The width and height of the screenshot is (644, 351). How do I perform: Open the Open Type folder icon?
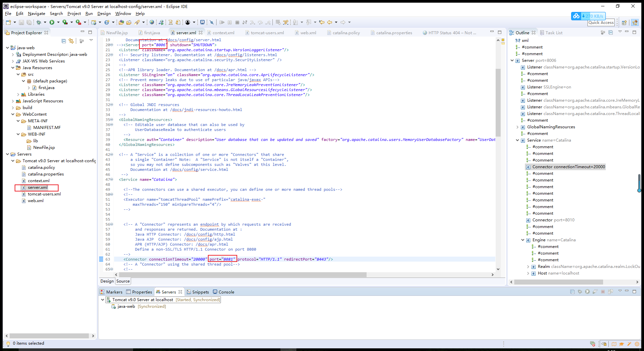(x=121, y=22)
